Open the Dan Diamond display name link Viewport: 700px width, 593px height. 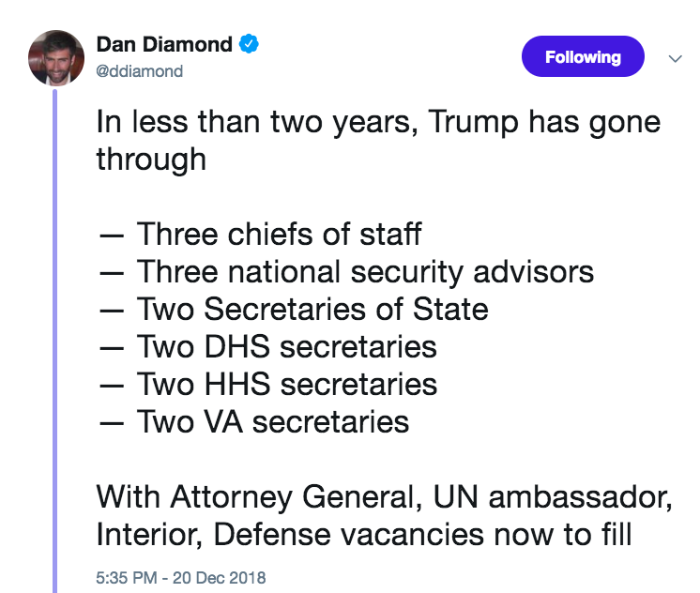pos(164,44)
